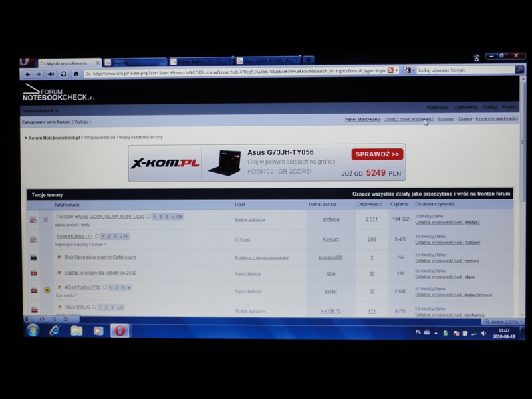The height and width of the screenshot is (399, 532).
Task: Click the Action Center flag tray icon
Action: click(456, 333)
